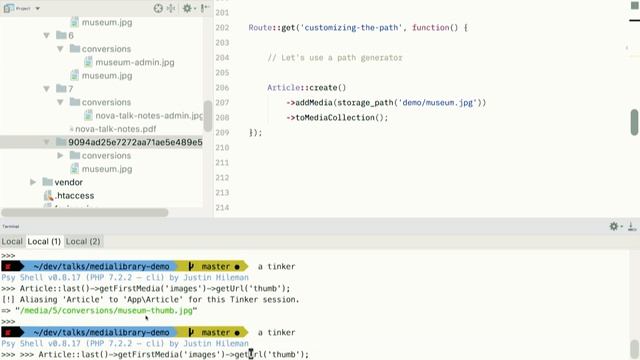Collapse folder 7 in the project tree
Image resolution: width=640 pixels, height=360 pixels.
(47, 89)
